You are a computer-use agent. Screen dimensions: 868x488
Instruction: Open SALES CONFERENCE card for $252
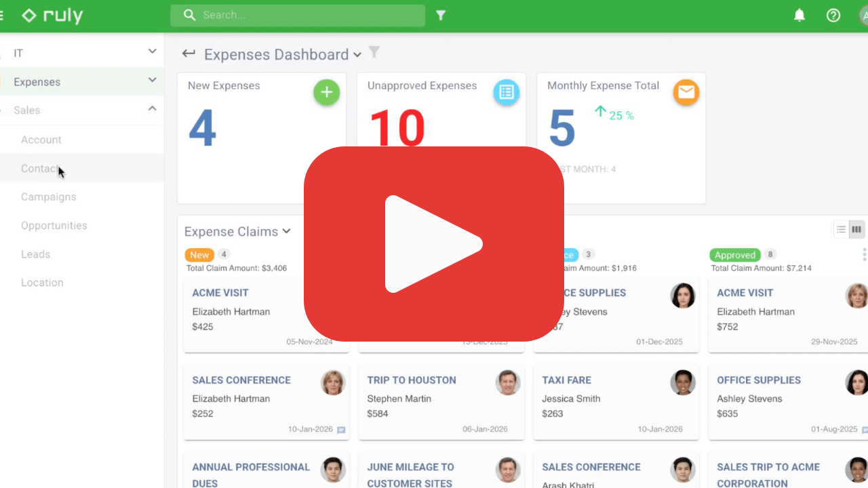click(x=267, y=403)
